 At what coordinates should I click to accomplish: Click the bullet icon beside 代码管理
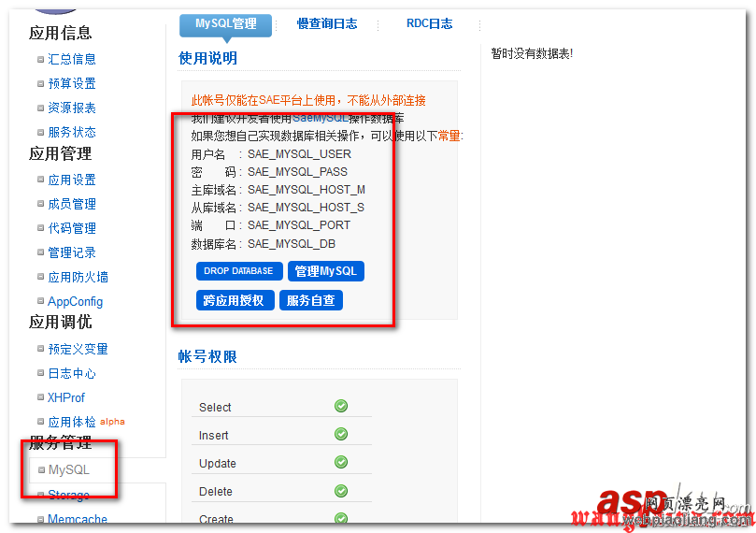[41, 227]
